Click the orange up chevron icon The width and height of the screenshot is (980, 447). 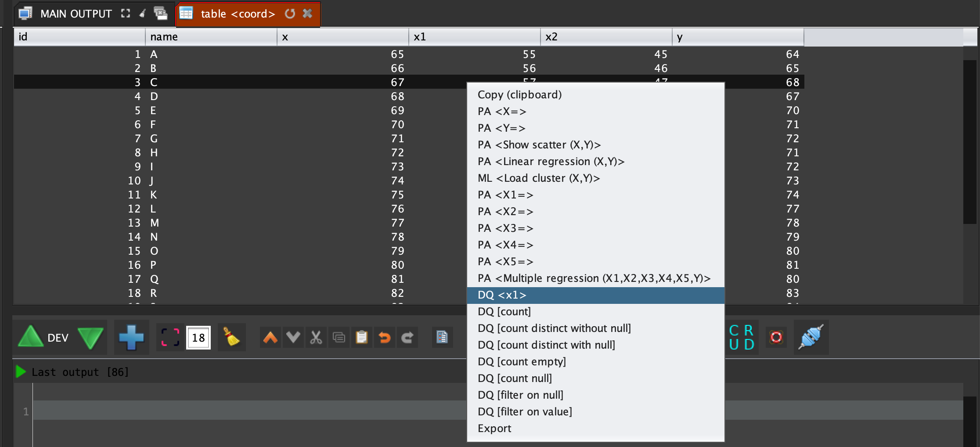point(270,337)
